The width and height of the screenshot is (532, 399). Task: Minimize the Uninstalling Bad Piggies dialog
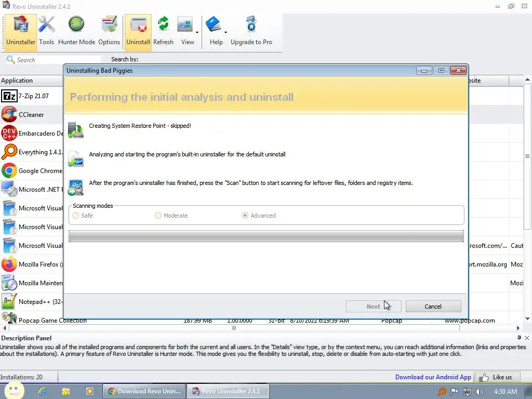(424, 71)
